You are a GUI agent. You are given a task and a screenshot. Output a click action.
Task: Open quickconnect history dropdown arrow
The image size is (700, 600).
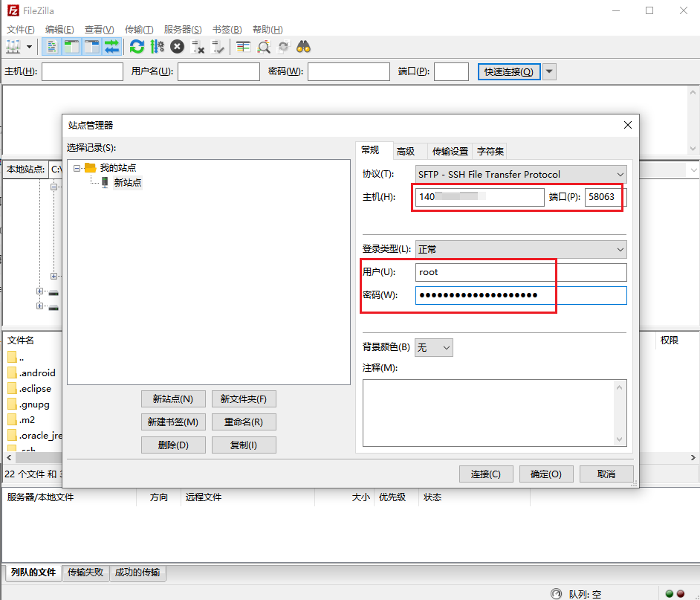(x=550, y=71)
